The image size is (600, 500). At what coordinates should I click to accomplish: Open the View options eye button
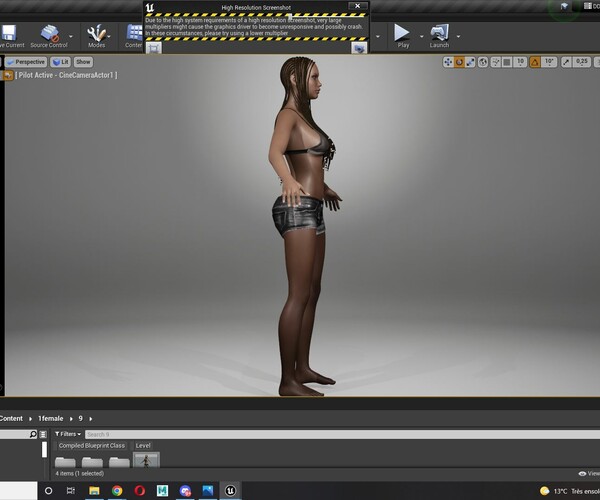click(x=589, y=474)
